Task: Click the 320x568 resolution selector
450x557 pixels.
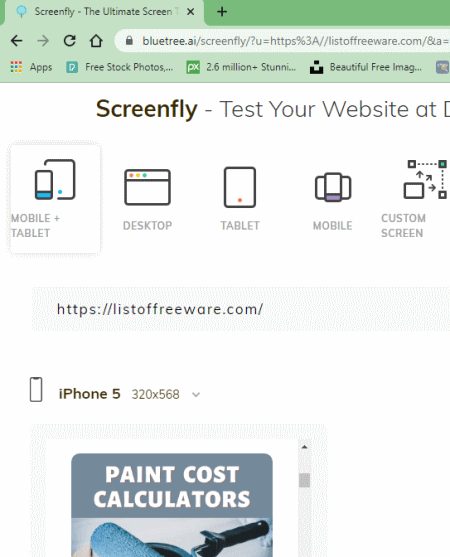Action: [156, 394]
